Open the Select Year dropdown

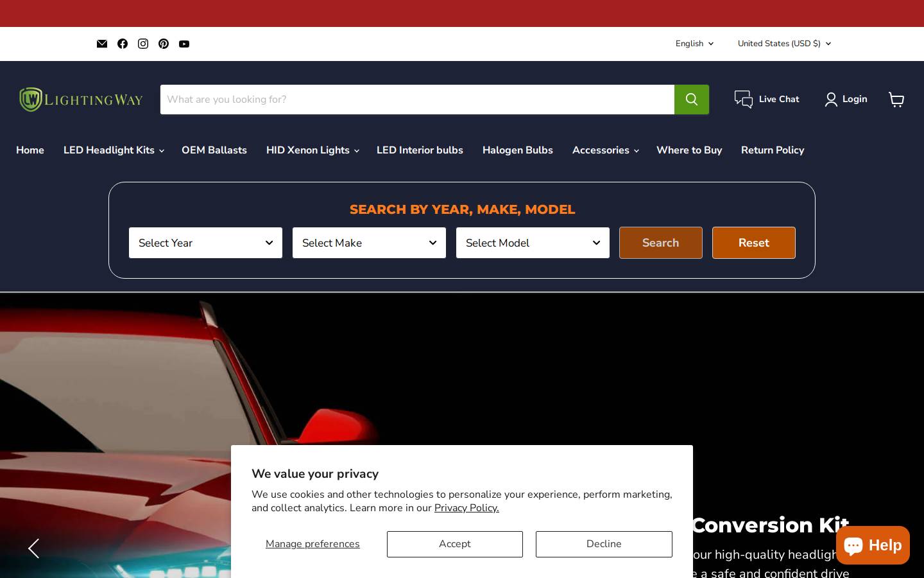point(205,243)
